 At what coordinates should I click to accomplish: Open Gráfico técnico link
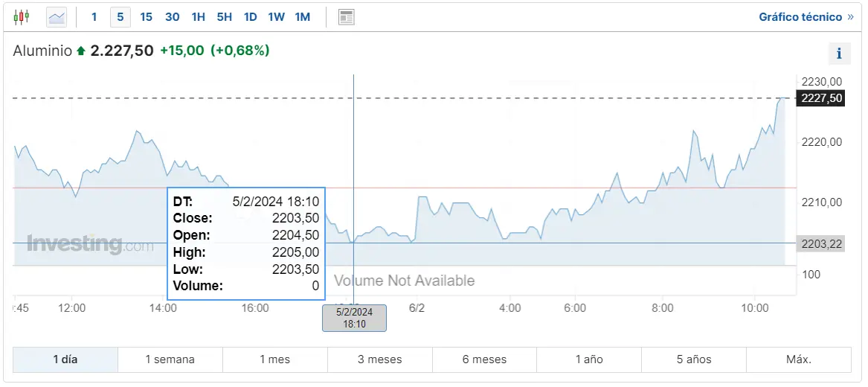pyautogui.click(x=806, y=16)
